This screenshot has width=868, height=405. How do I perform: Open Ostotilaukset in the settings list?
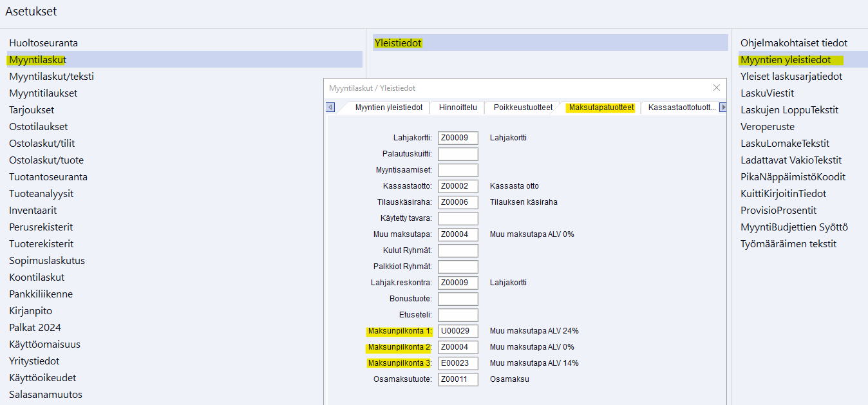pos(39,127)
